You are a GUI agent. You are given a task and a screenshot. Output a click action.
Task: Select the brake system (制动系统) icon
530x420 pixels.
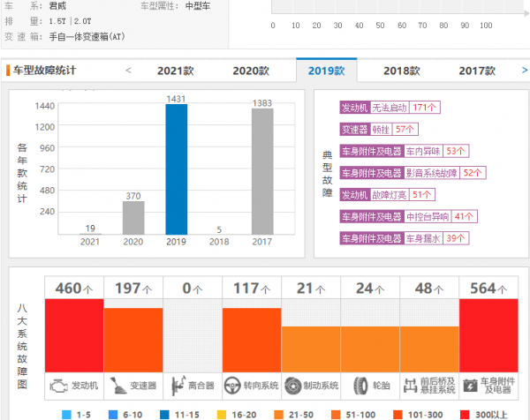pos(294,386)
